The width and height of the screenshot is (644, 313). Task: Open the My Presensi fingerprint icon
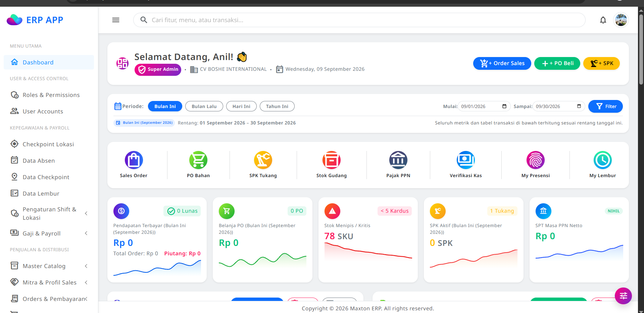(536, 160)
